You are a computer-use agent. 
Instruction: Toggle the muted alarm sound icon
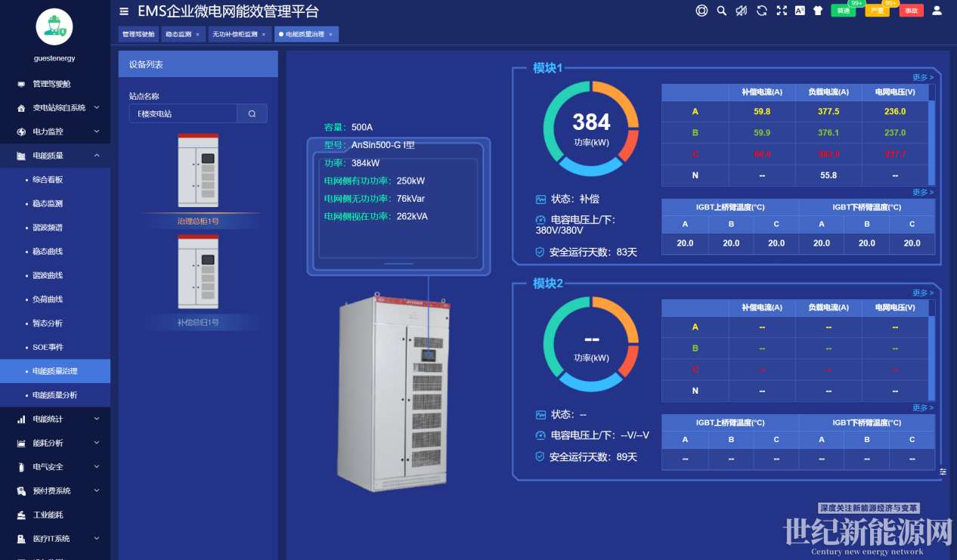pyautogui.click(x=742, y=11)
